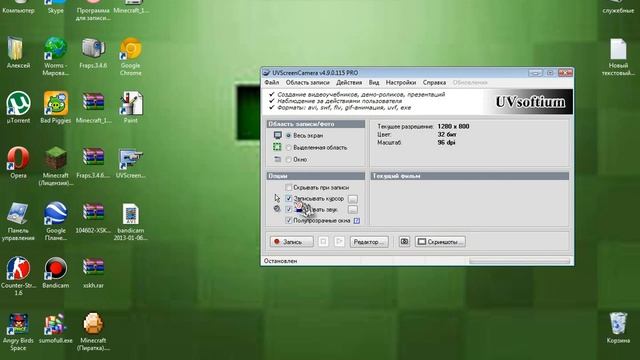Toggle the Записывать звук checkbox
Image resolution: width=640 pixels, height=360 pixels.
(x=289, y=209)
